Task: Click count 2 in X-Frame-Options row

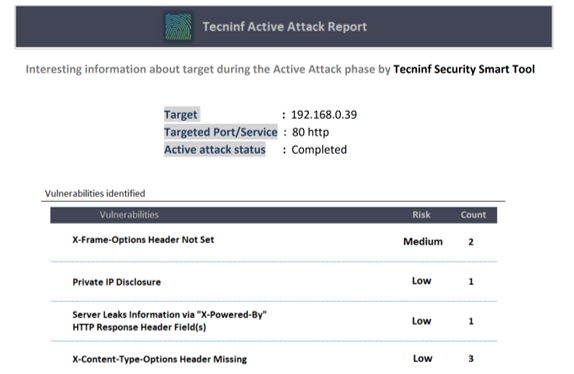Action: 471,242
